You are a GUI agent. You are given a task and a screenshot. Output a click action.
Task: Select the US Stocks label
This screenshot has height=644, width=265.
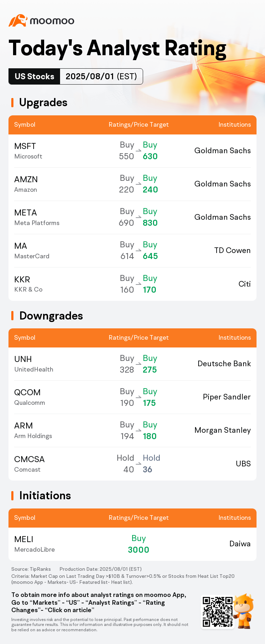[x=35, y=76]
